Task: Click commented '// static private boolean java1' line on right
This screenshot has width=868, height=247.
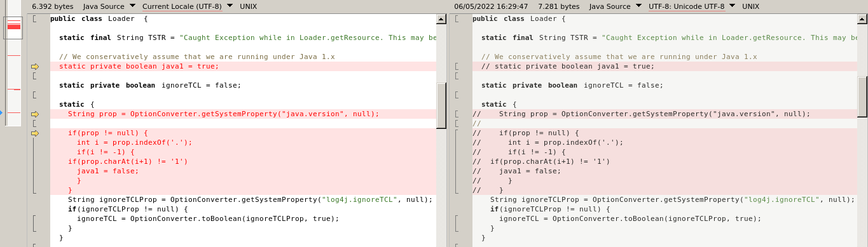Action: [567, 67]
